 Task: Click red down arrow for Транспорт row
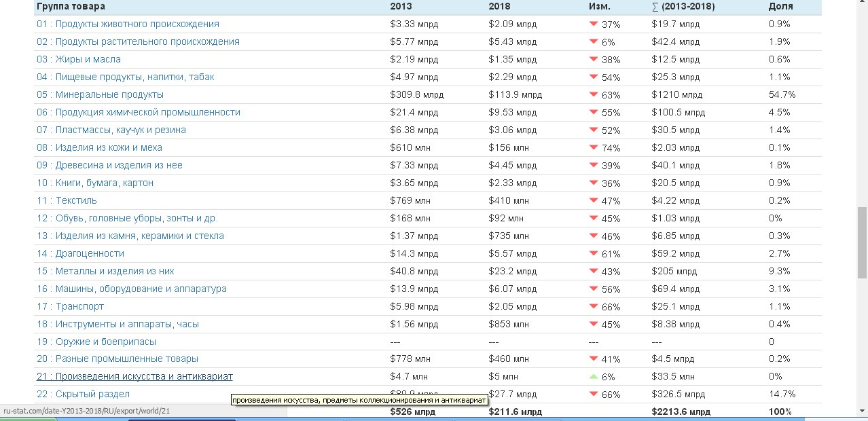(593, 306)
